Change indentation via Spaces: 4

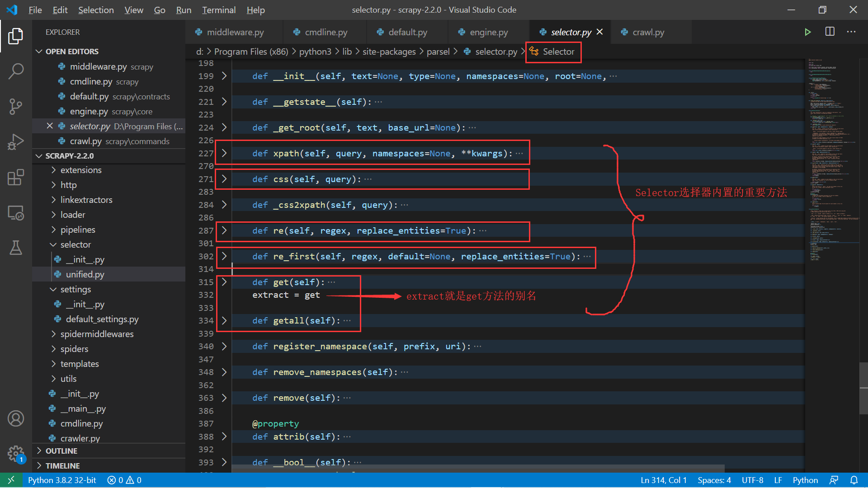714,480
